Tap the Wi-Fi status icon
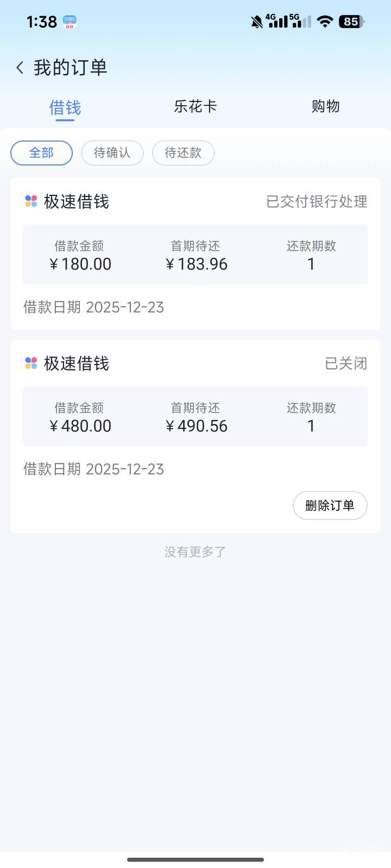Image resolution: width=391 pixels, height=868 pixels. coord(325,22)
